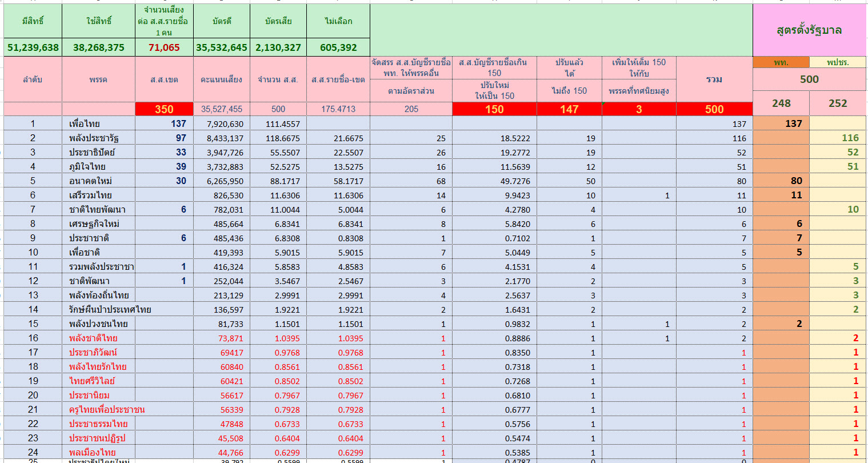Click the red พลเมืองไทย party name cell

pyautogui.click(x=98, y=452)
